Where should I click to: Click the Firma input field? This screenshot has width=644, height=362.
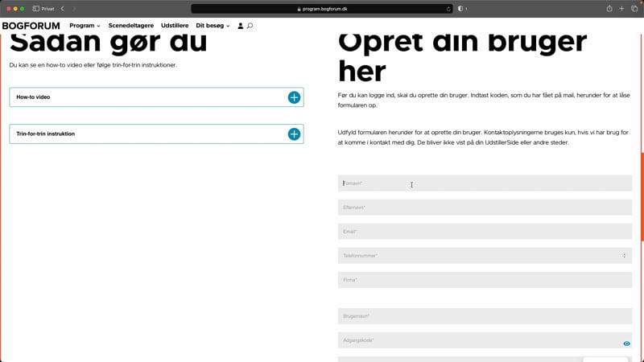tap(485, 280)
